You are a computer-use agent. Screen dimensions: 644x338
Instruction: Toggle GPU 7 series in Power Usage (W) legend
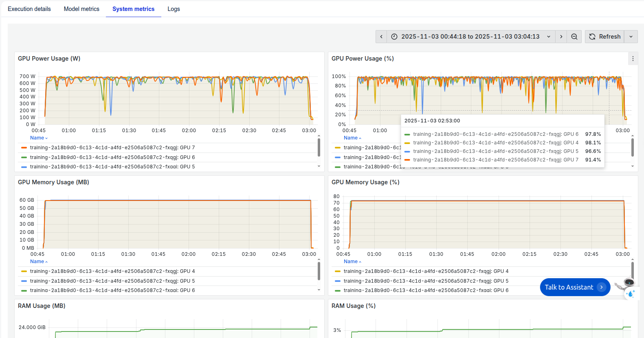tap(112, 148)
